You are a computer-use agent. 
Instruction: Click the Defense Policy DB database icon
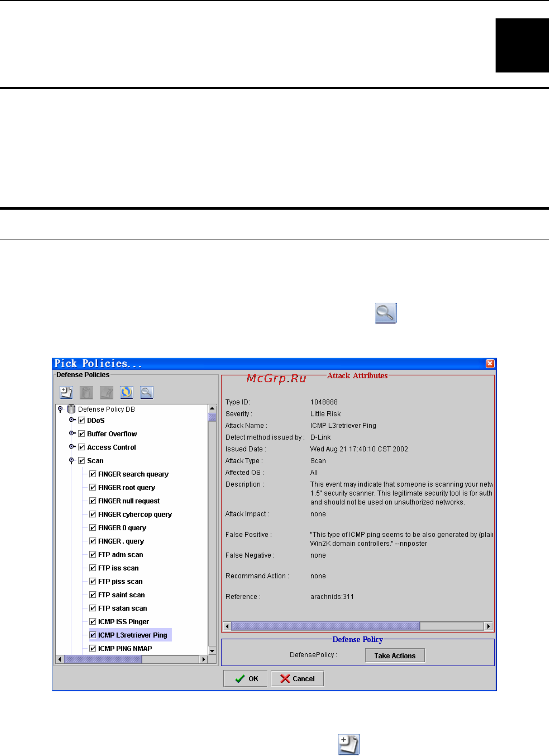pyautogui.click(x=71, y=409)
